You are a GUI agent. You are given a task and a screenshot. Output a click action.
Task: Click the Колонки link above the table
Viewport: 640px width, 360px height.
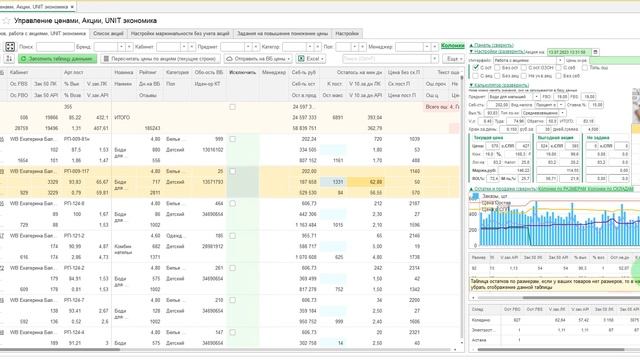[x=453, y=46]
